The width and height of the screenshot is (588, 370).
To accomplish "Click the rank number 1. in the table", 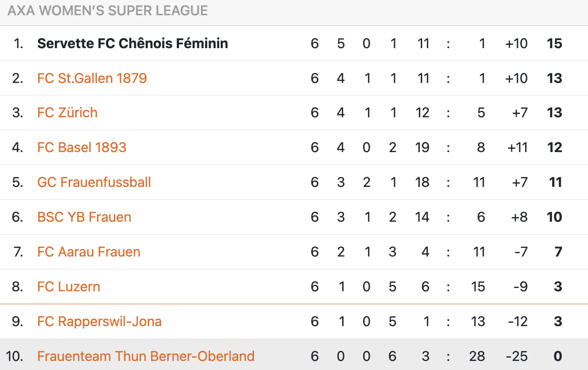I will click(x=18, y=43).
